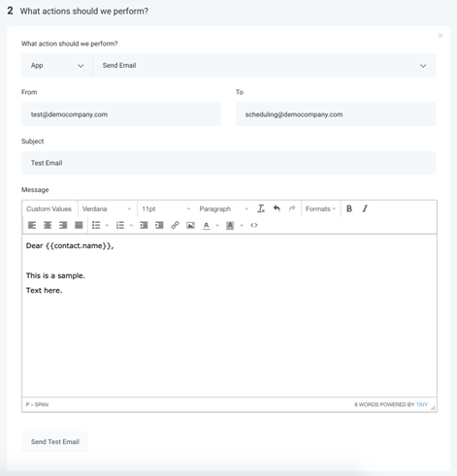The image size is (457, 476).
Task: Open the TINY link in the footer
Action: (422, 404)
